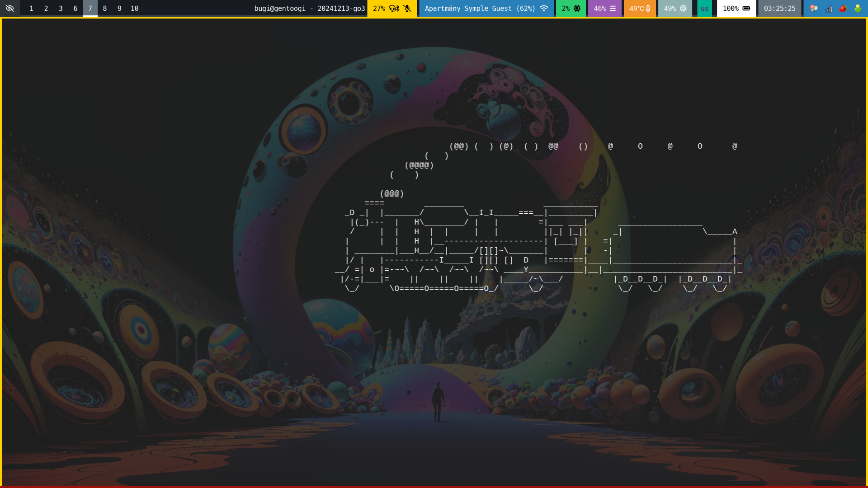Click the signal bars tray icon
The height and width of the screenshot is (488, 868).
828,8
